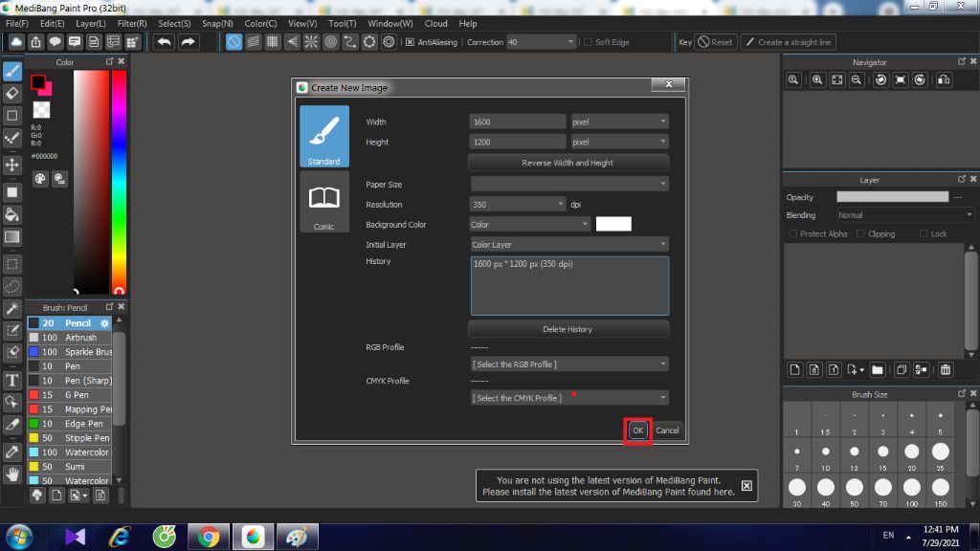The image size is (980, 551).
Task: Choose the Move tool
Action: click(x=11, y=165)
